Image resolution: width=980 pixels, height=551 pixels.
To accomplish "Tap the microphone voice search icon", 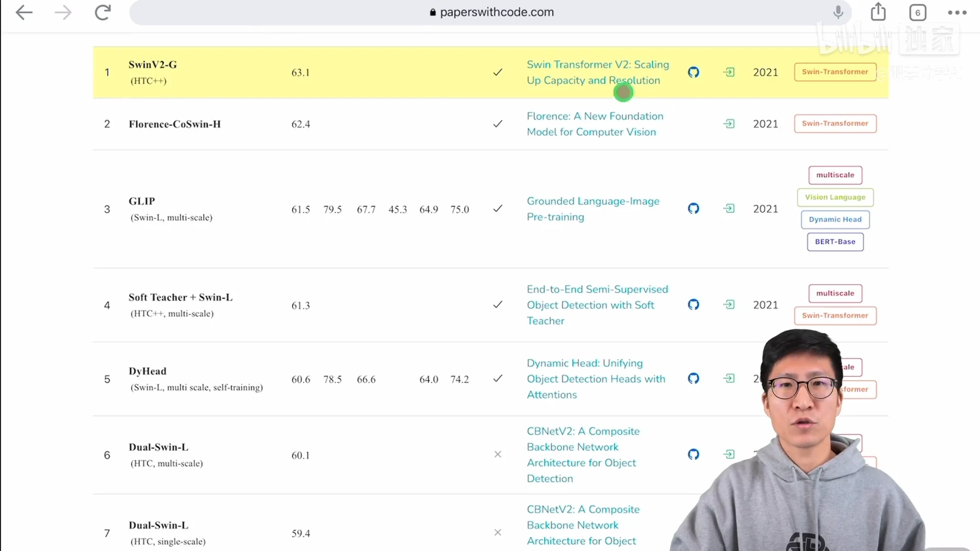I will tap(838, 12).
